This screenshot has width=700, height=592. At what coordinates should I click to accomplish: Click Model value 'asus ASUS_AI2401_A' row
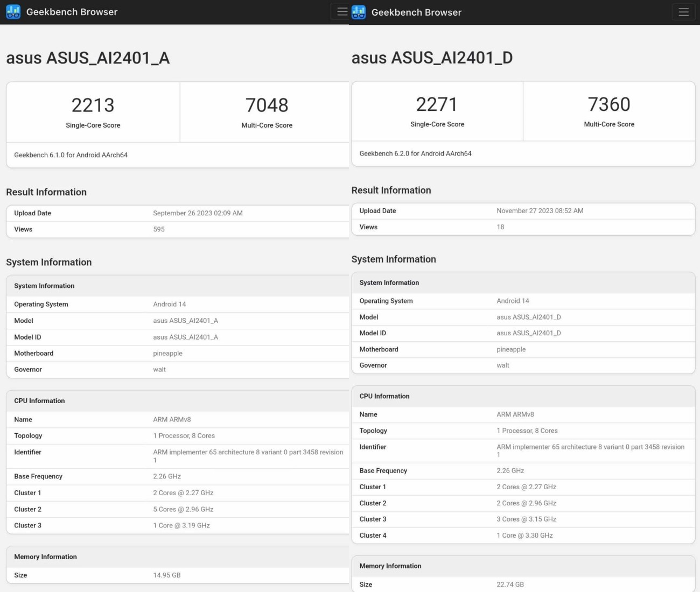click(178, 321)
